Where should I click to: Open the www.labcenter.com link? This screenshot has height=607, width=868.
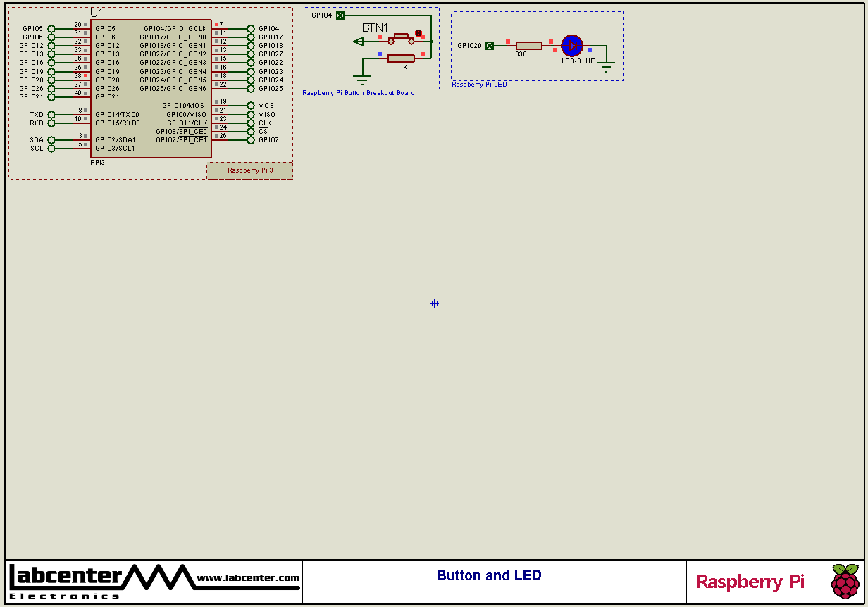click(x=248, y=578)
